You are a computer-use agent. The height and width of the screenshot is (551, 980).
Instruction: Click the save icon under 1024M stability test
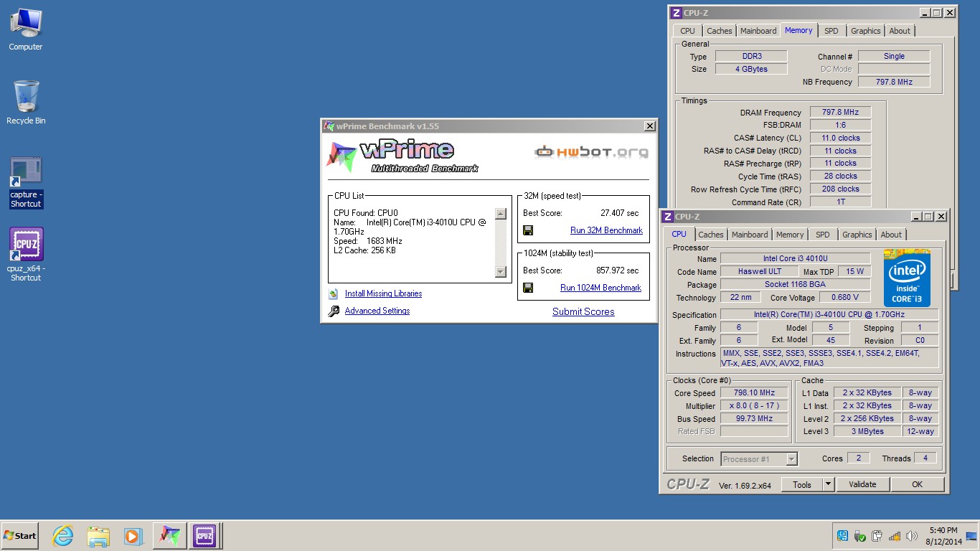pos(528,288)
